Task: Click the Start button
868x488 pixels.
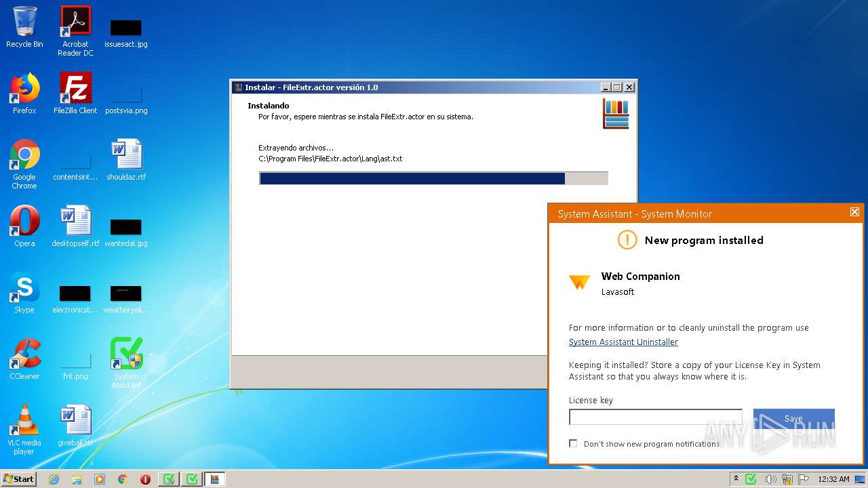Action: tap(18, 479)
